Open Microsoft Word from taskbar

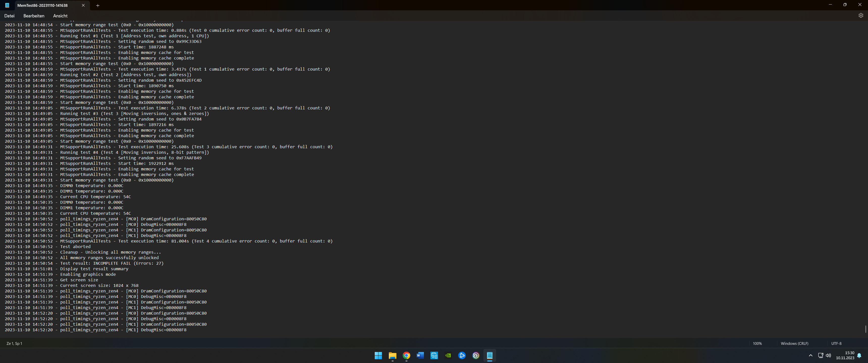tap(420, 355)
